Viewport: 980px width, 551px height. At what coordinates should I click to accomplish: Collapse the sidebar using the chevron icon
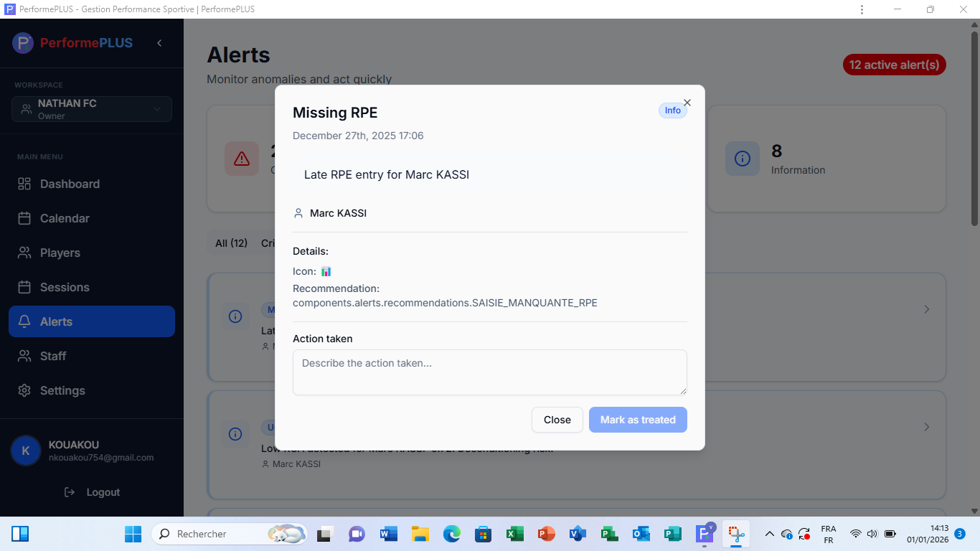(x=159, y=43)
